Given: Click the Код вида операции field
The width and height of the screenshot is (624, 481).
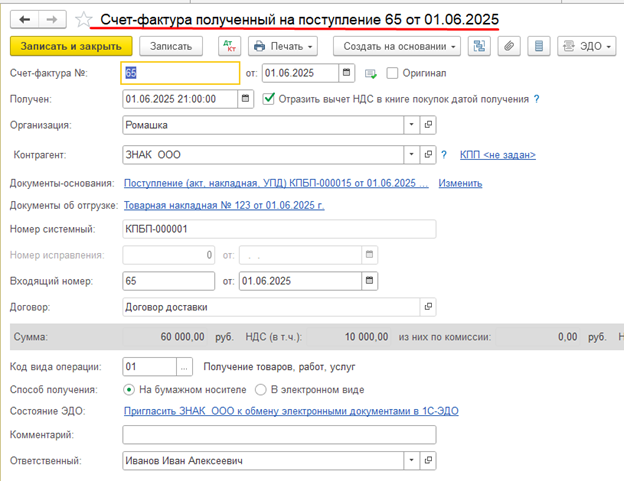Looking at the screenshot, I should pyautogui.click(x=150, y=367).
